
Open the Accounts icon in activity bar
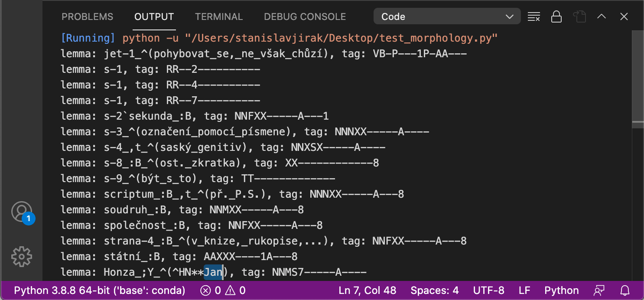(21, 212)
